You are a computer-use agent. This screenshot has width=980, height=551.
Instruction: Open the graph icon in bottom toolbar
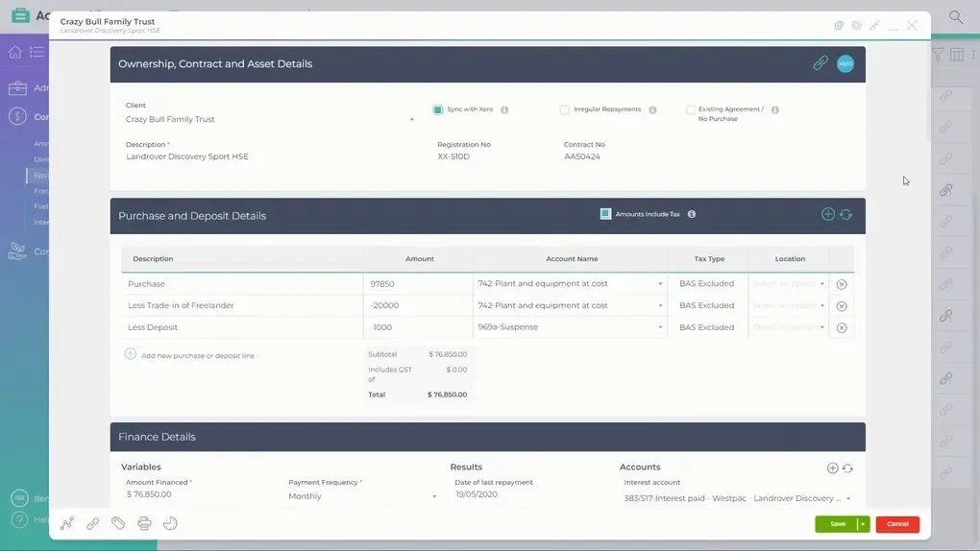point(67,523)
